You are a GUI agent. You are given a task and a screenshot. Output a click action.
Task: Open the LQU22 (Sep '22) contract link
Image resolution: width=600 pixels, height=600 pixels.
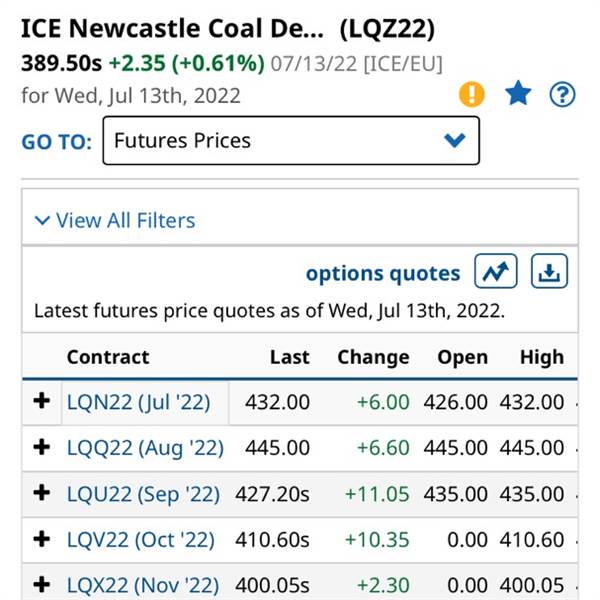coord(143,494)
